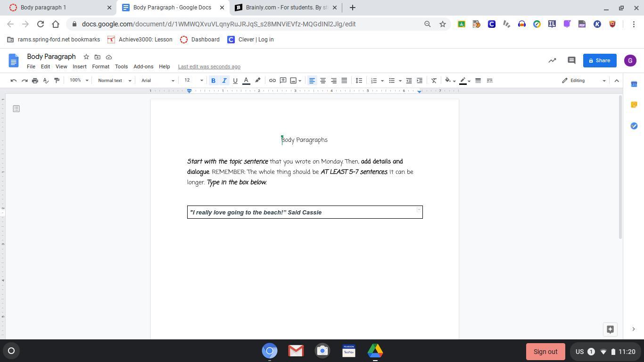This screenshot has width=644, height=362.
Task: Run spelling and grammar check icon
Action: pos(46,81)
